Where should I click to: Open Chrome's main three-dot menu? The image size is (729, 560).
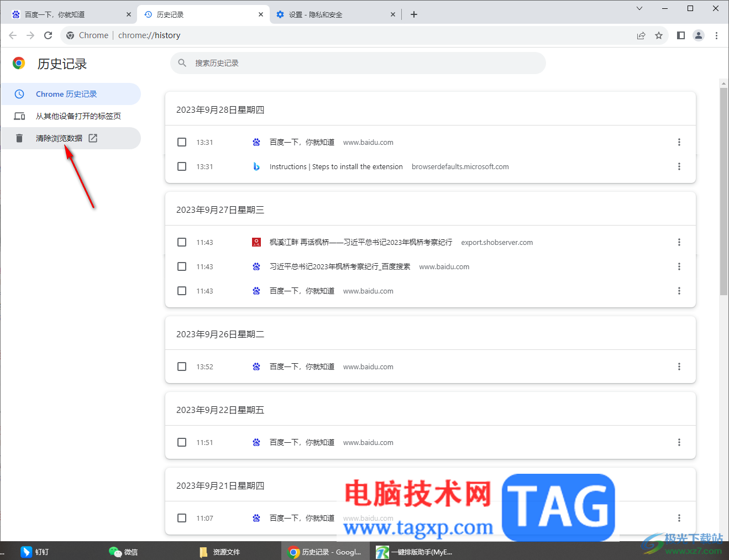point(716,35)
